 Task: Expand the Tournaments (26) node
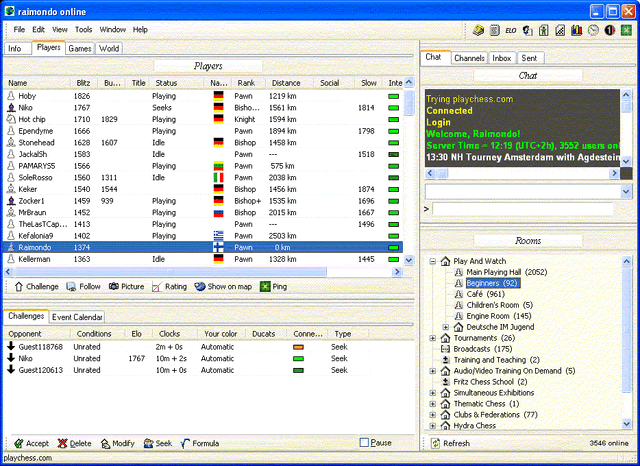point(433,338)
